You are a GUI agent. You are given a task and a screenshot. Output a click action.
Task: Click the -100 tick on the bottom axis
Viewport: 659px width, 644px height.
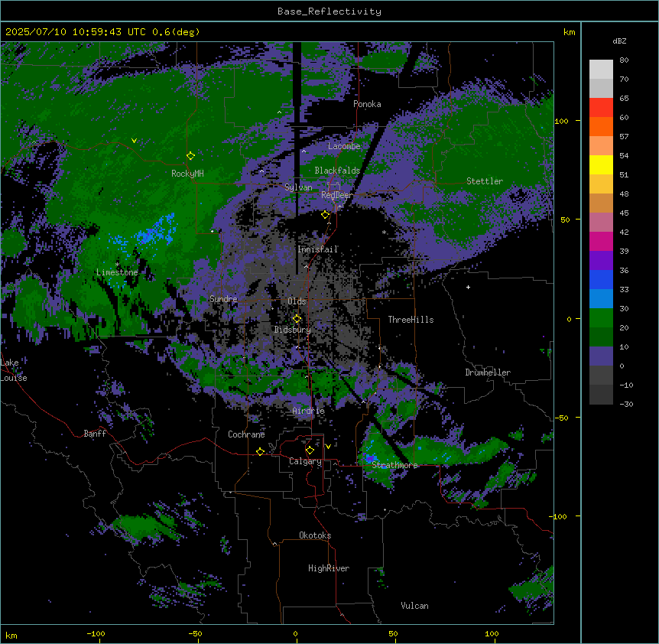coord(96,633)
